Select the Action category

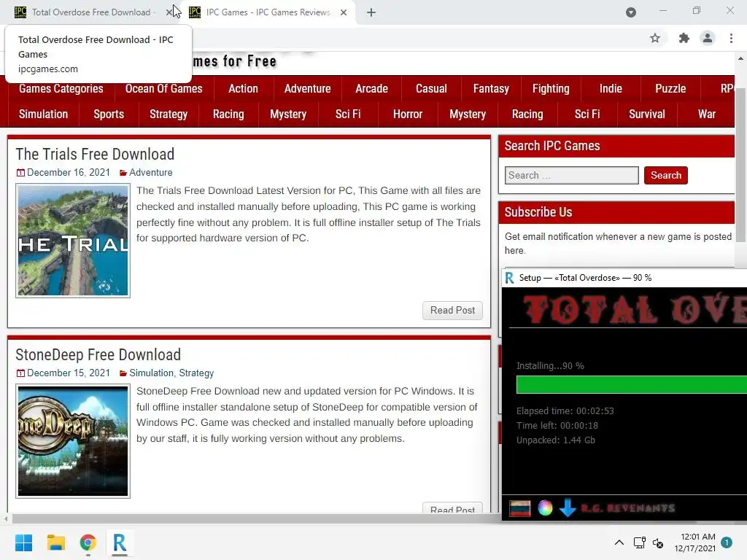243,88
